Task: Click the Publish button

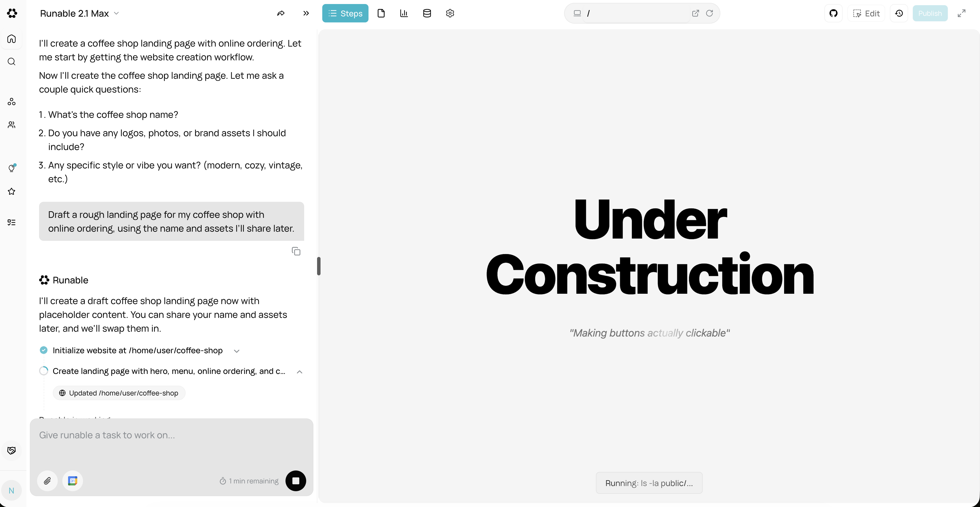Action: (x=930, y=13)
